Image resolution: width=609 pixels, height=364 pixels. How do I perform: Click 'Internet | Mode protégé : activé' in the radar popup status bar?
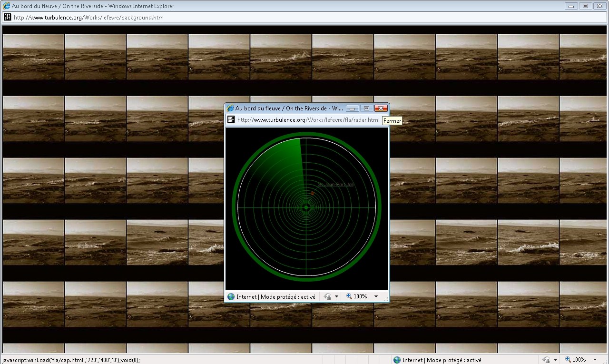tap(276, 297)
